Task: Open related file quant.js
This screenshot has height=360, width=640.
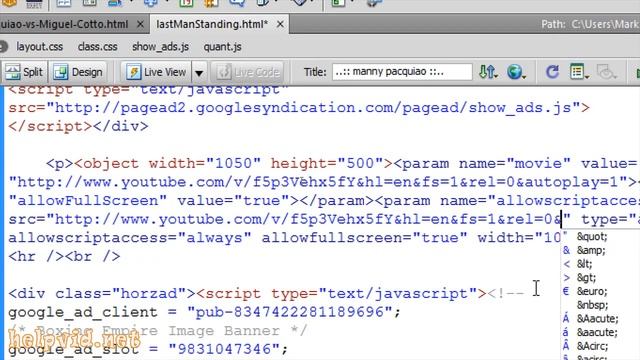Action: point(222,47)
